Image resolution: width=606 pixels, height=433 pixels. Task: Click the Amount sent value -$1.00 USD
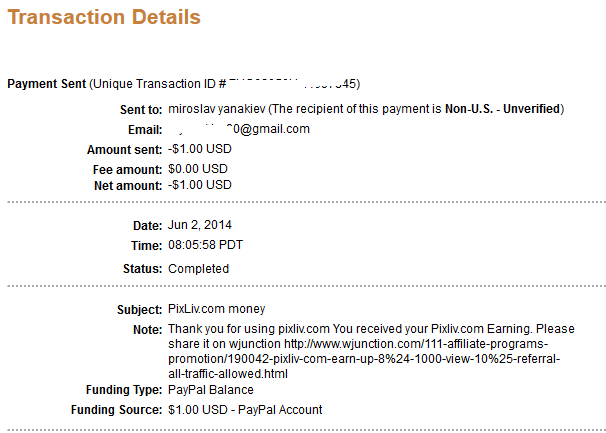(199, 149)
